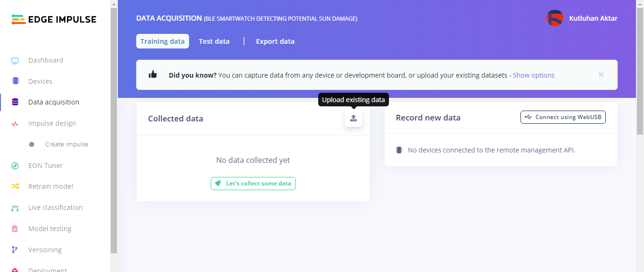Click the Live classification icon
Screen dimensions: 644x272
pos(15,208)
